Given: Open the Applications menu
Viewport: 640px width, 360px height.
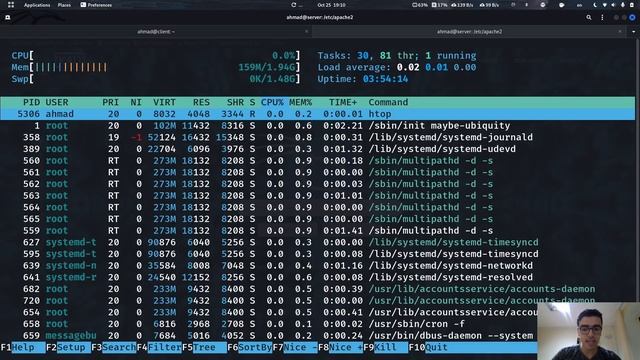Looking at the screenshot, I should coord(37,5).
